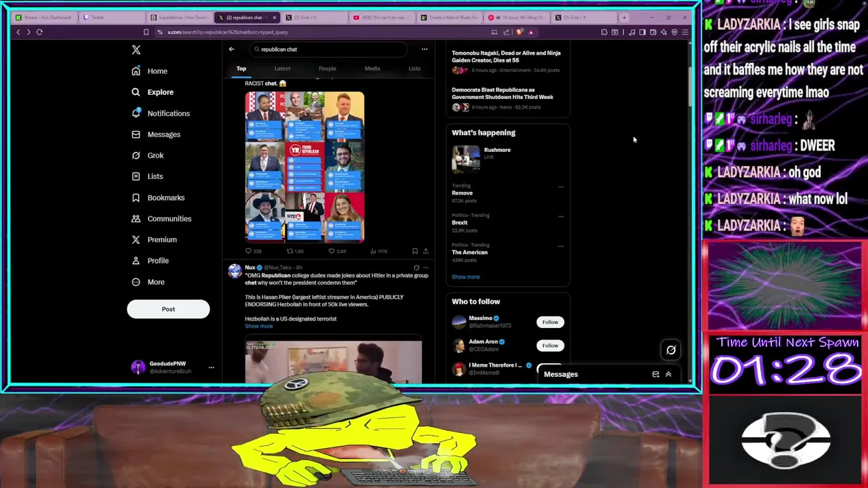This screenshot has width=868, height=488.
Task: Click the X logo in sidebar
Action: (x=136, y=49)
